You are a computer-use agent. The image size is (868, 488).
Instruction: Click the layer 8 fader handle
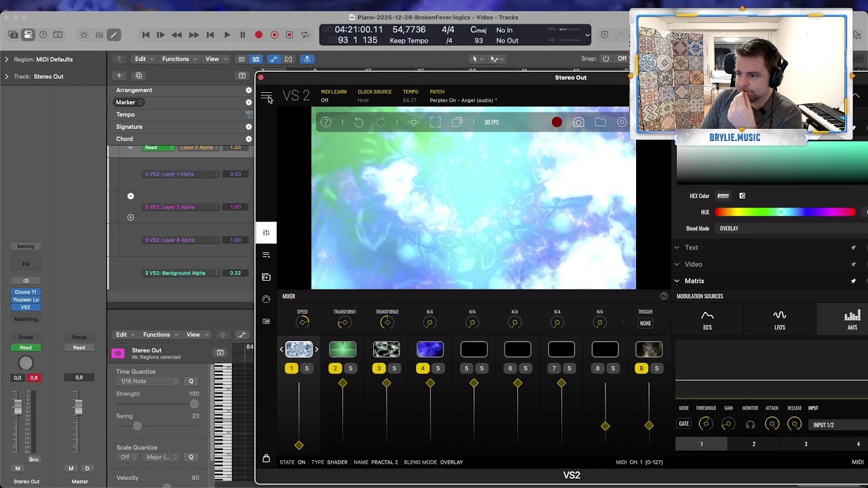tap(605, 426)
